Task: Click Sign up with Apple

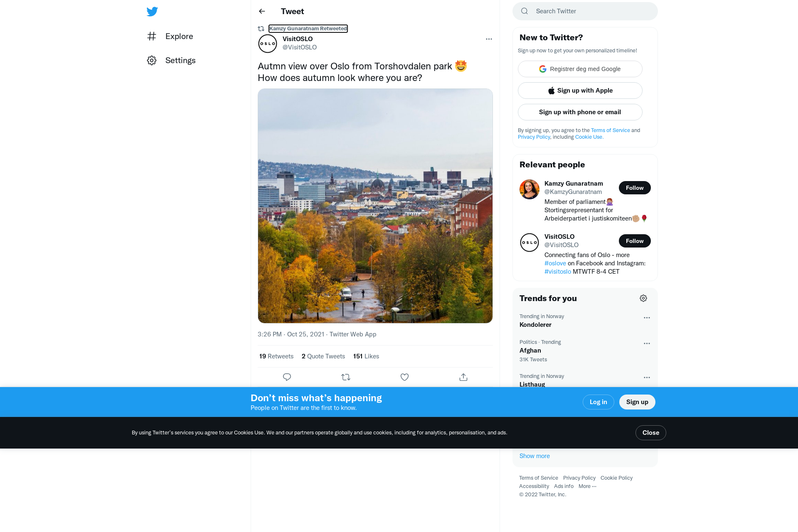Action: pos(580,91)
